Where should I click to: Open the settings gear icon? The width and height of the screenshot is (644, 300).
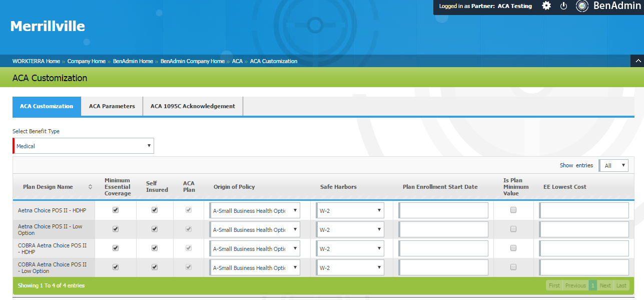[546, 6]
